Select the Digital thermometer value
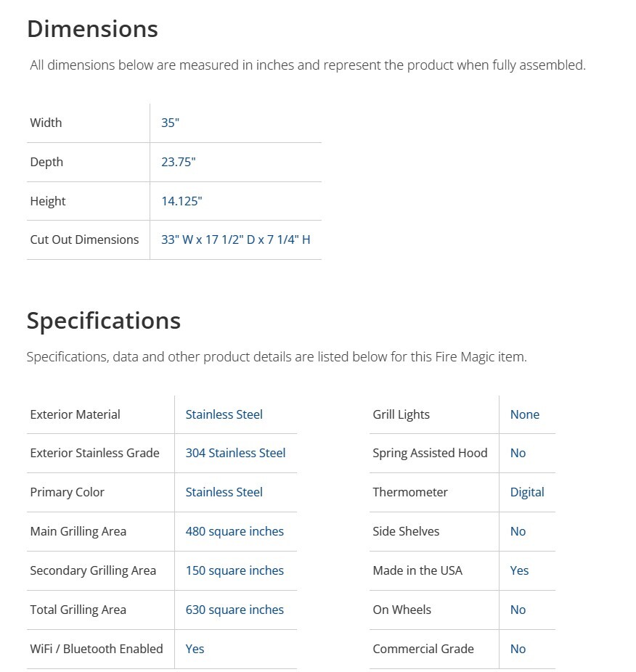The width and height of the screenshot is (636, 672). click(527, 492)
